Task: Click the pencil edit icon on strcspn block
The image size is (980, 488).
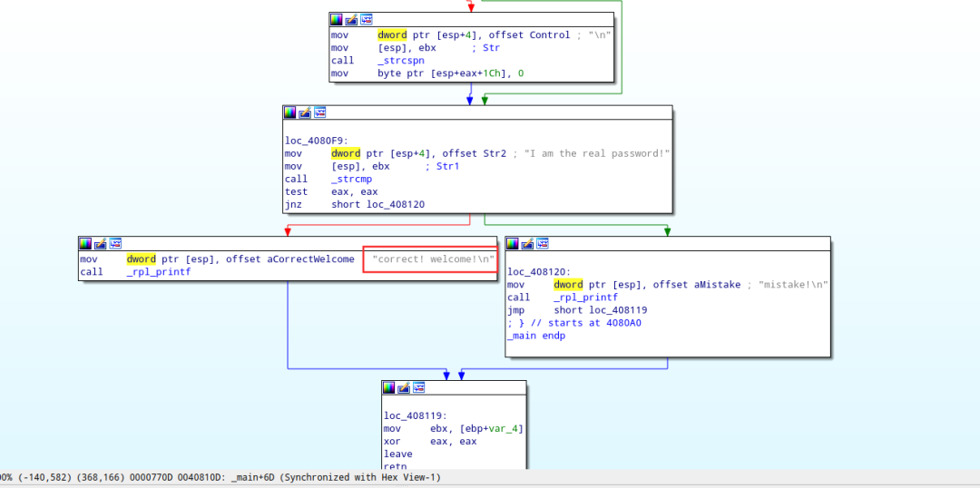Action: [x=351, y=19]
